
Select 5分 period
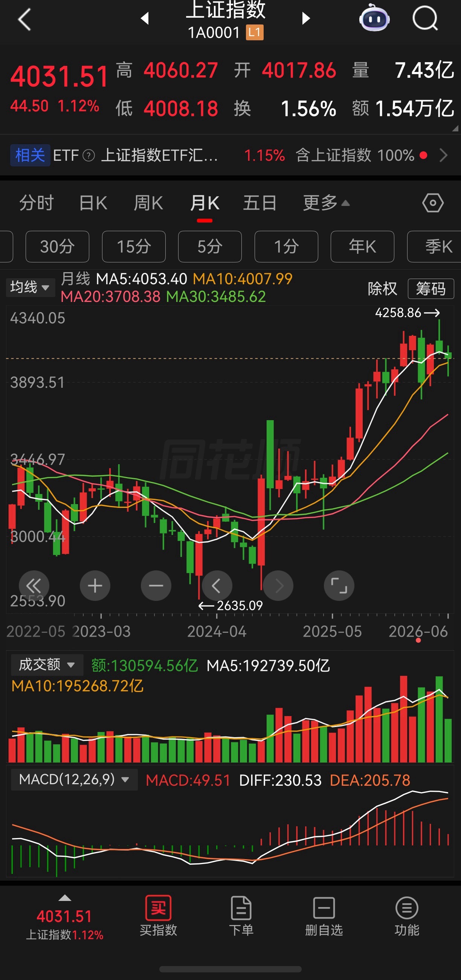(210, 247)
